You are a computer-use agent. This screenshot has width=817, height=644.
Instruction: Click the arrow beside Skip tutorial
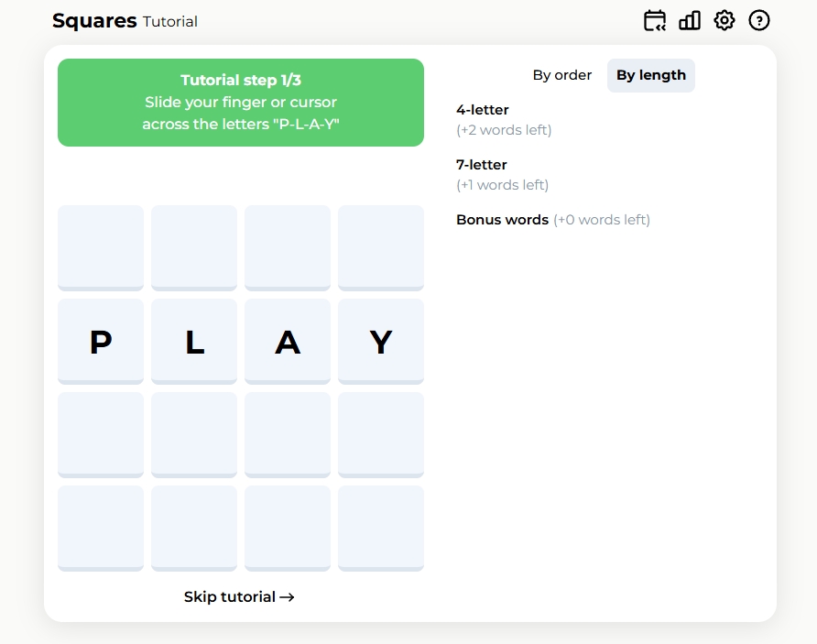[x=287, y=597]
